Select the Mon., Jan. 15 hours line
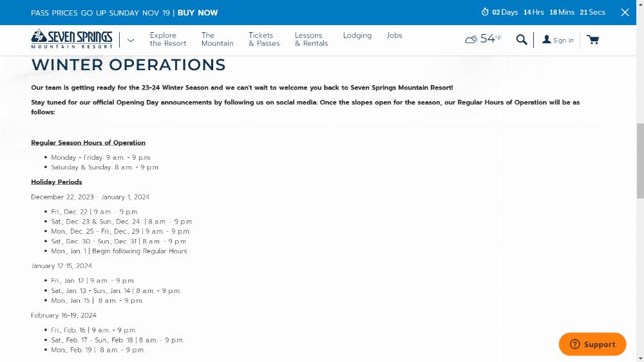The height and width of the screenshot is (362, 644). click(97, 300)
